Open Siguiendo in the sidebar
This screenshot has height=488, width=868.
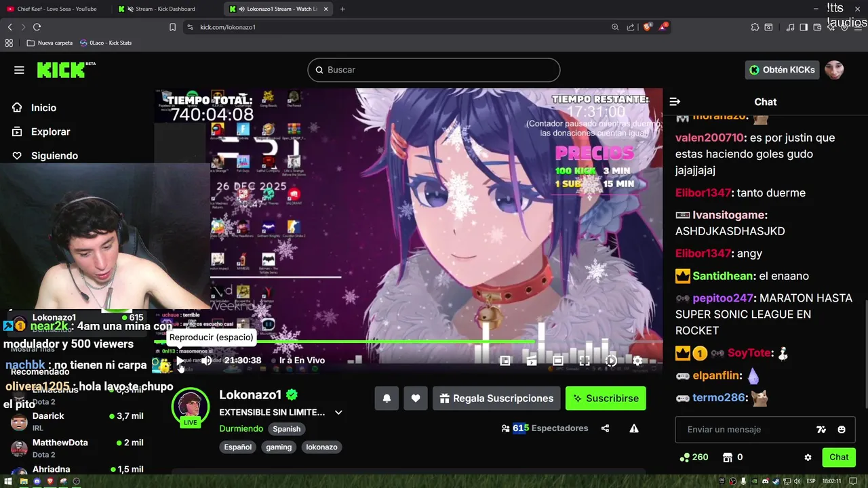54,155
